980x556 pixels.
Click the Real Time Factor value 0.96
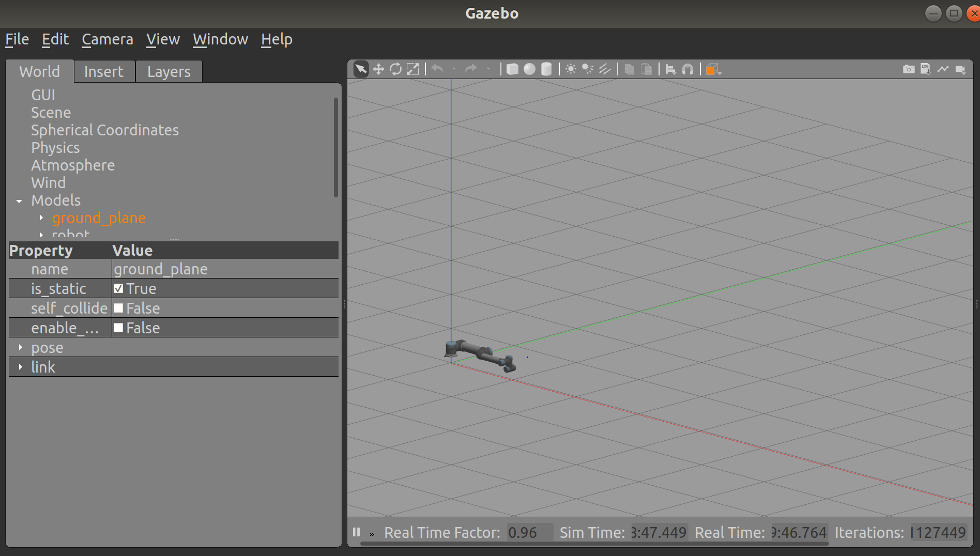point(530,532)
